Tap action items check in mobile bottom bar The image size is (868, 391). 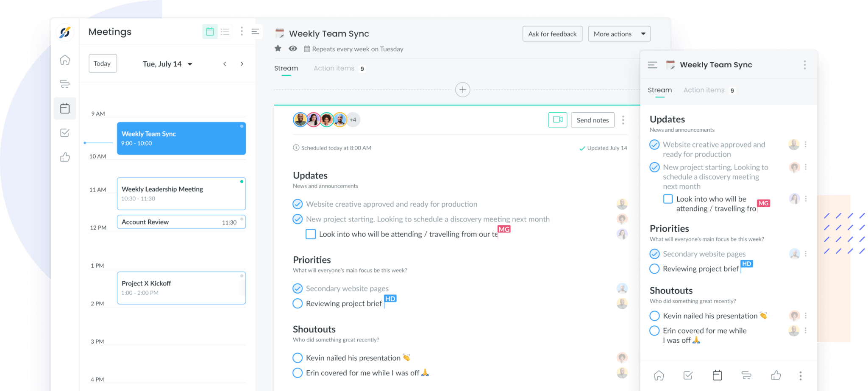(688, 375)
